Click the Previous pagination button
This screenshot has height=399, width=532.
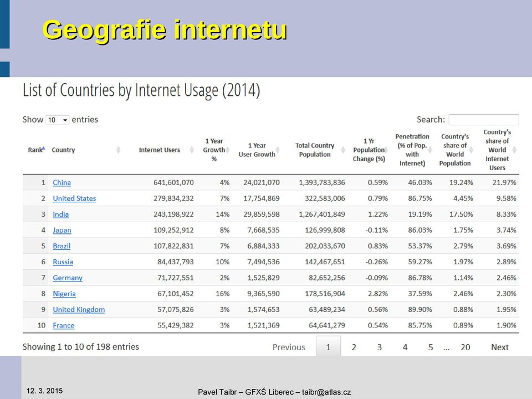[289, 347]
